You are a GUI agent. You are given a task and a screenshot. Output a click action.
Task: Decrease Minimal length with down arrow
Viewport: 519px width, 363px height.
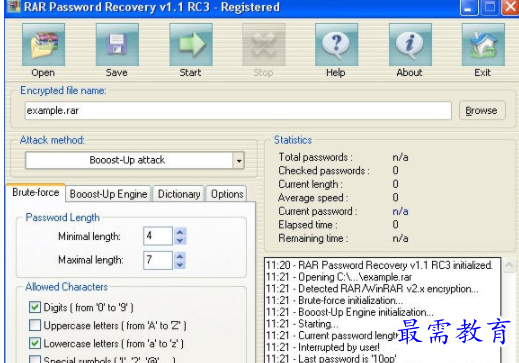click(x=180, y=240)
